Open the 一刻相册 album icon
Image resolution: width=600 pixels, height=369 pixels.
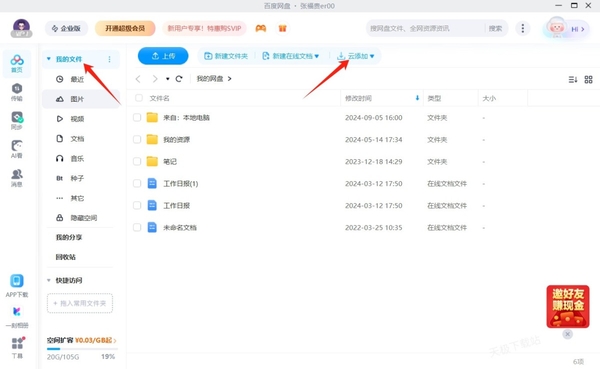point(17,317)
